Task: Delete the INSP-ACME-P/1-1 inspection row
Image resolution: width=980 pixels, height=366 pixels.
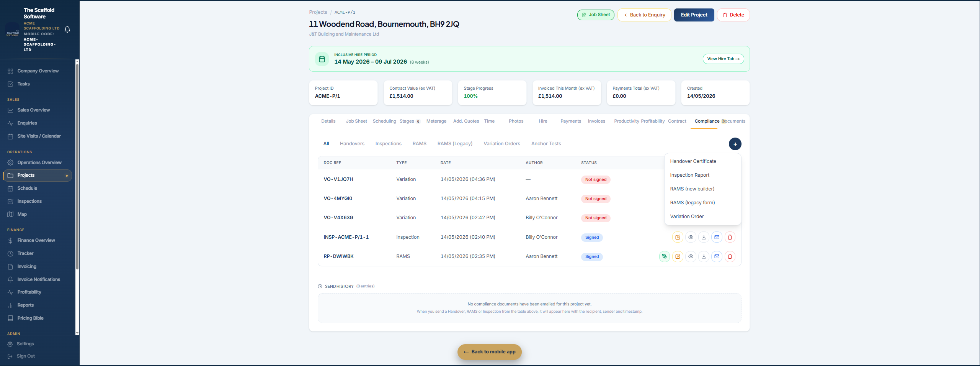Action: point(730,237)
